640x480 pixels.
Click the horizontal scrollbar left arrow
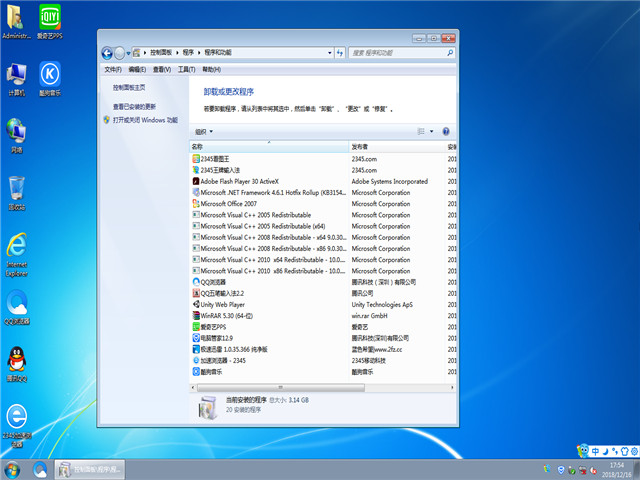click(x=193, y=387)
